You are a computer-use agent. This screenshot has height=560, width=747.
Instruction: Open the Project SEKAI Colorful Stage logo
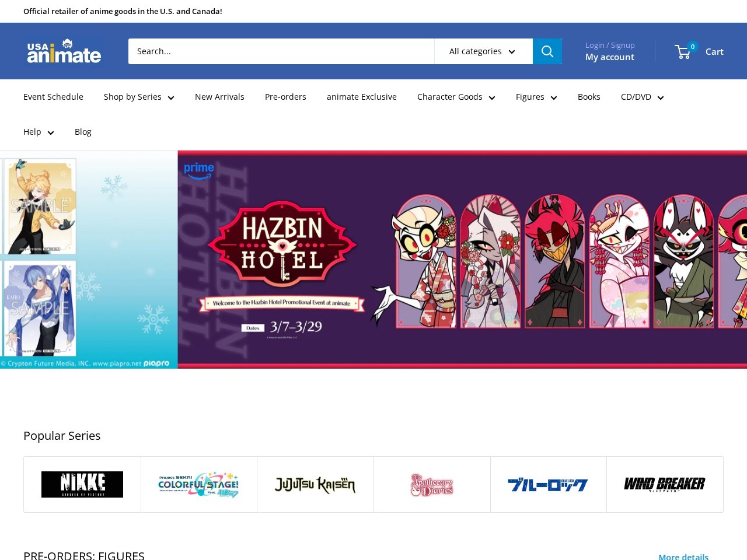click(x=198, y=484)
